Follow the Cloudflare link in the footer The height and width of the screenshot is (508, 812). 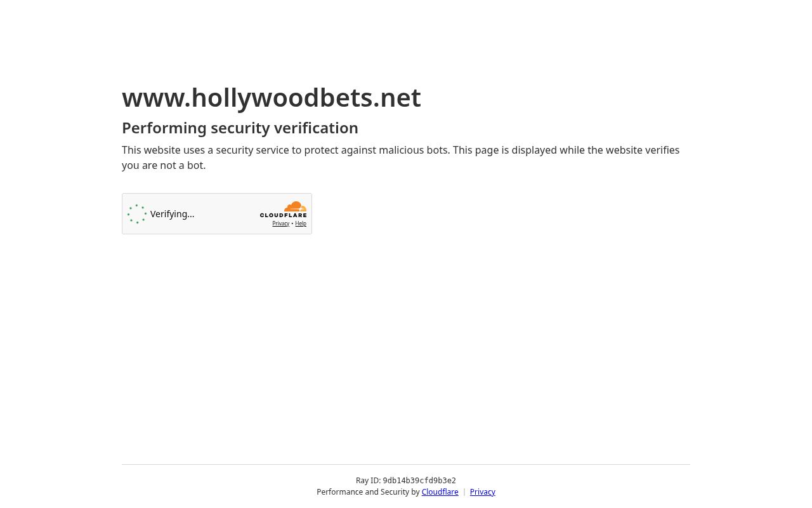point(440,492)
